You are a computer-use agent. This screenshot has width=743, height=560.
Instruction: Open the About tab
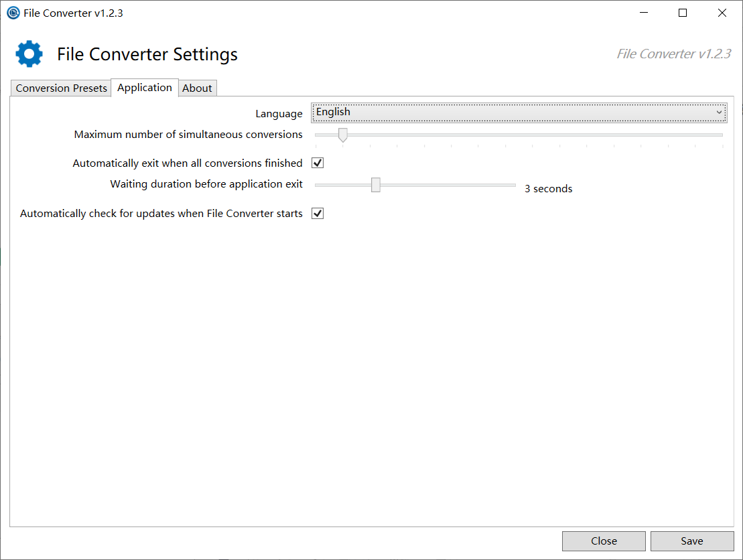(x=197, y=88)
